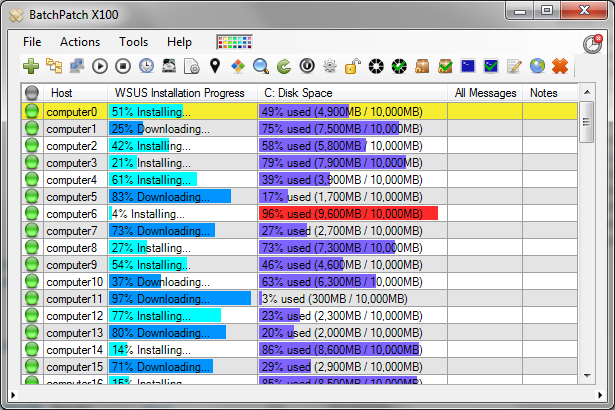The height and width of the screenshot is (410, 615).
Task: Open the Actions menu
Action: 80,42
